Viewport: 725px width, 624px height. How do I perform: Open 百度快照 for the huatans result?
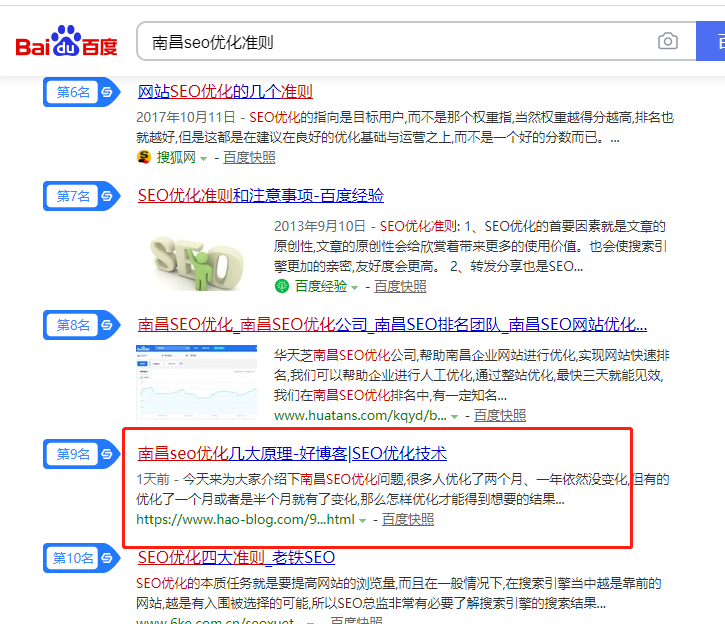click(x=500, y=416)
